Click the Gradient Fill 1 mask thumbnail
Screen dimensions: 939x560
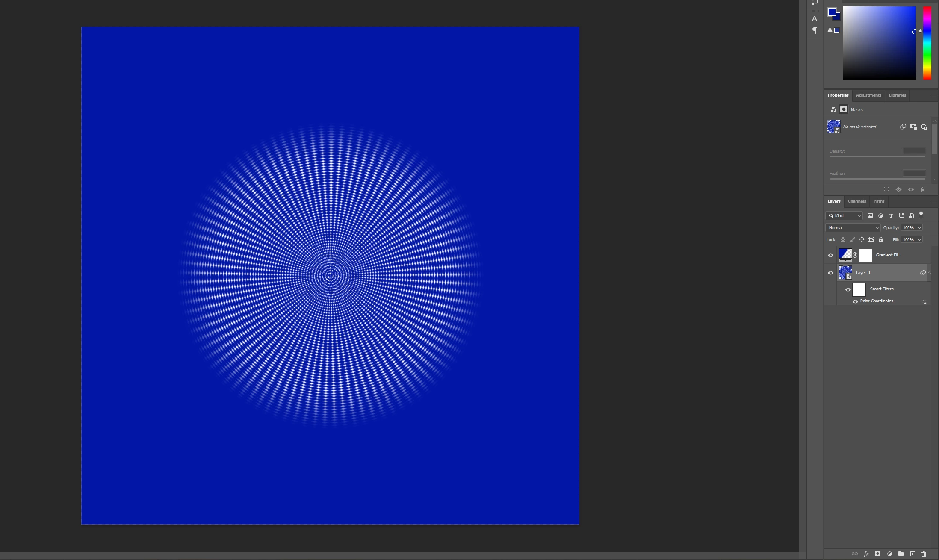coord(865,255)
